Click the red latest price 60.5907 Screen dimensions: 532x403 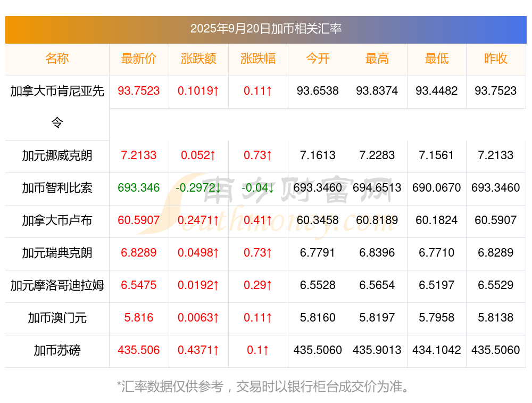(139, 220)
